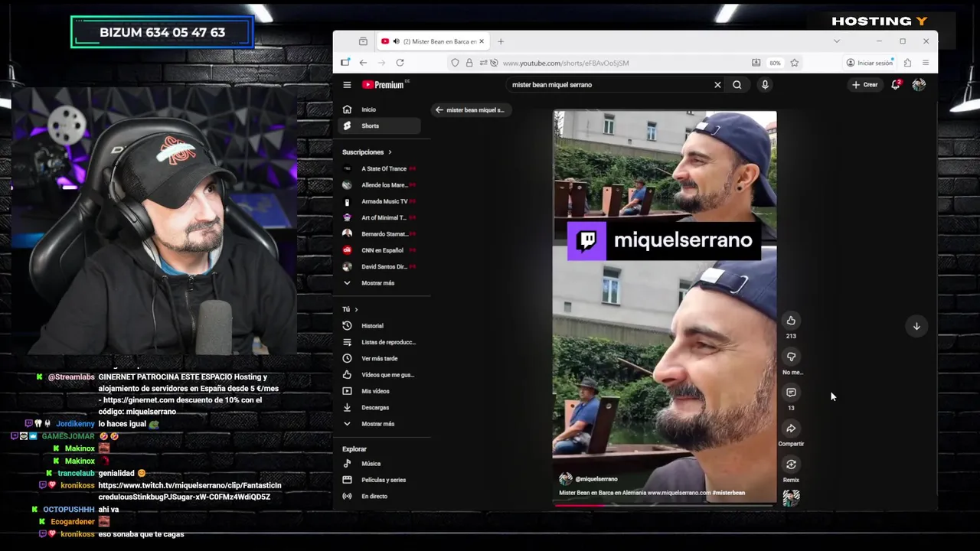The height and width of the screenshot is (551, 980).
Task: Click the Crear button
Action: 864,85
